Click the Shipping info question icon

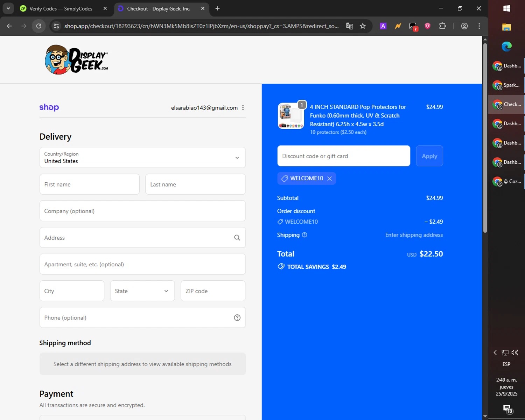[x=304, y=235]
